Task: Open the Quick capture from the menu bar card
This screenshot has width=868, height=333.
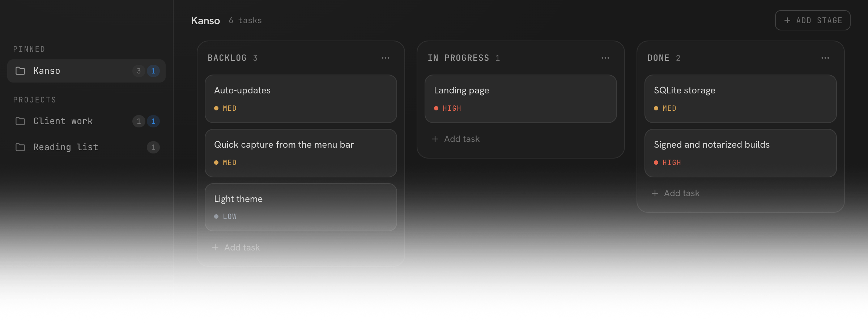Action: pyautogui.click(x=301, y=153)
